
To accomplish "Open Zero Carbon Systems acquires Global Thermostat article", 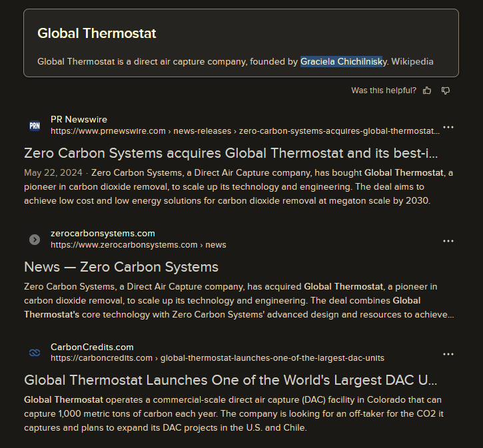I will click(x=231, y=153).
